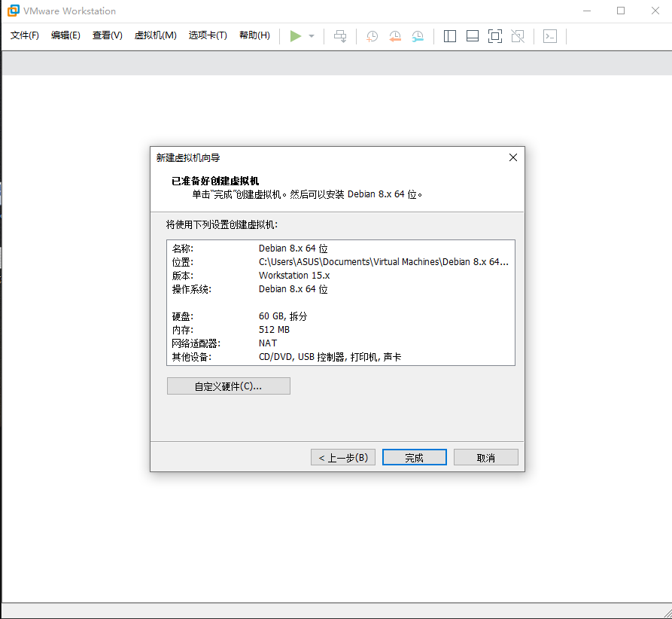Viewport: 672px width, 619px height.
Task: Close the 新建虚拟机向导 dialog
Action: tap(513, 157)
